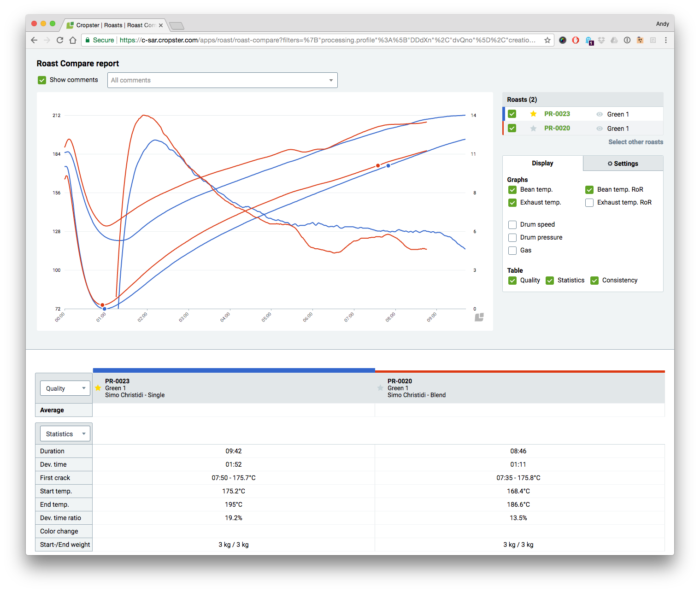Open the All comments dropdown

(x=223, y=80)
